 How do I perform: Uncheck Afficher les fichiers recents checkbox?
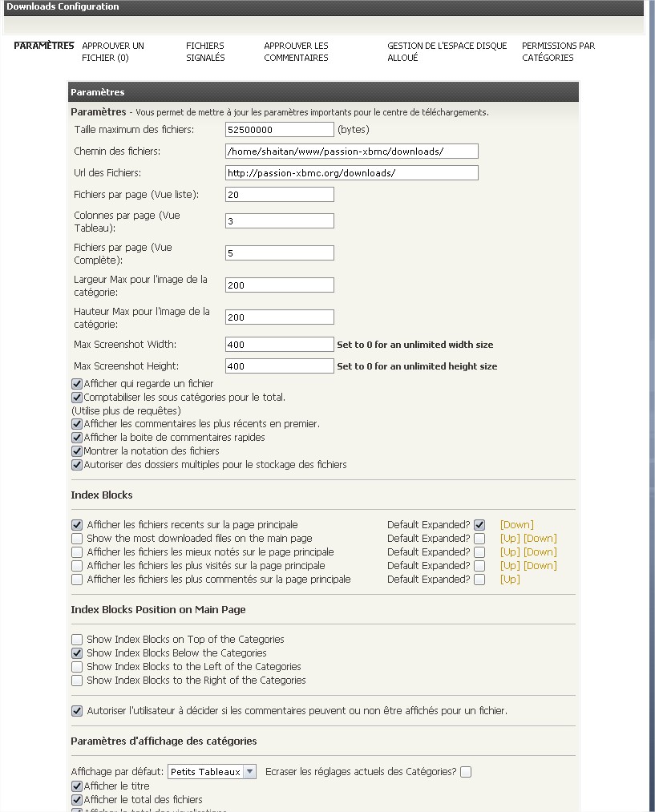pyautogui.click(x=77, y=524)
